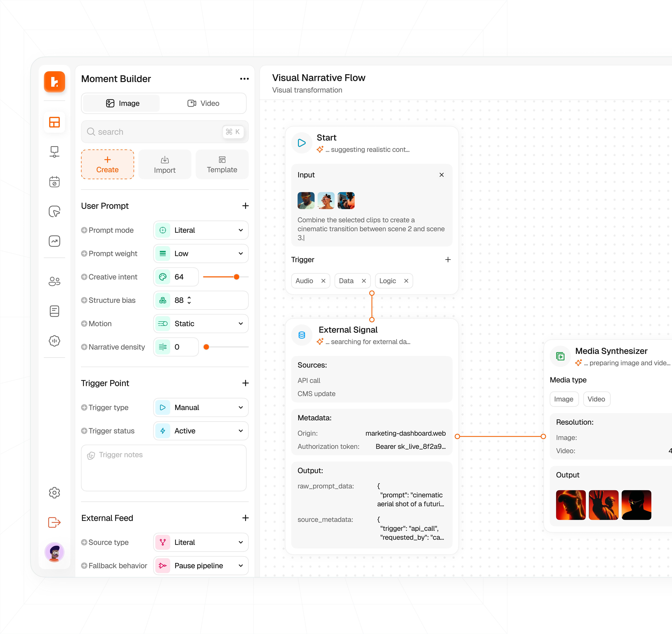Open the Motion dropdown set to Static
Screen dimensions: 672x634
[x=200, y=324]
